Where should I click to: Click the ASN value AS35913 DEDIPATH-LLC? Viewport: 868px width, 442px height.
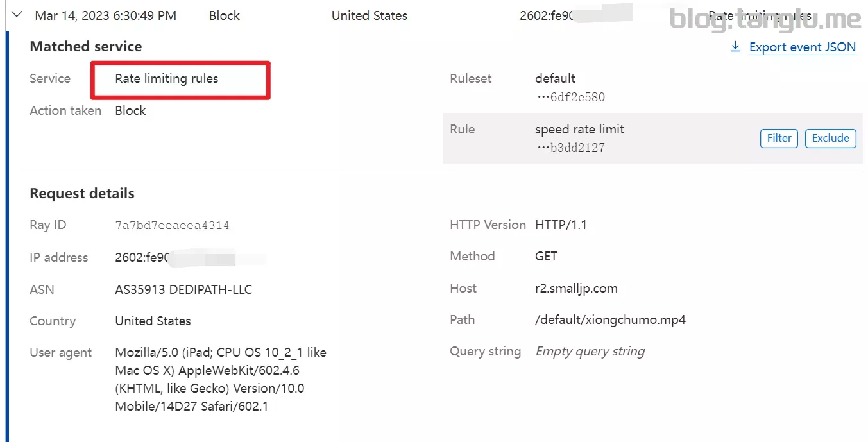point(183,289)
